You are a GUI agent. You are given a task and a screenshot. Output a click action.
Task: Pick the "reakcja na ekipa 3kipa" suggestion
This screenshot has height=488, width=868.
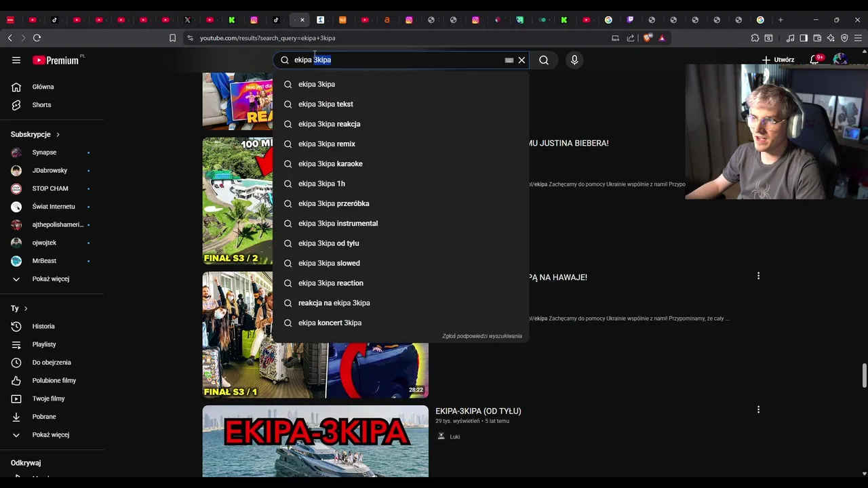[x=400, y=303]
